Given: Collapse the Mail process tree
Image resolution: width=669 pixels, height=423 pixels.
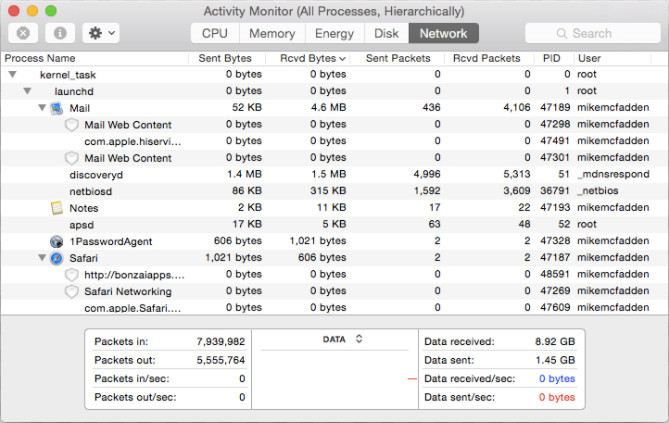Looking at the screenshot, I should (42, 108).
